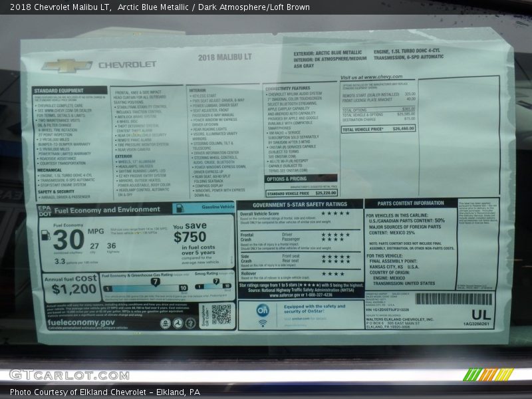
Task: Click the 2018 Malibu LT title on sticker
Action: (225, 57)
